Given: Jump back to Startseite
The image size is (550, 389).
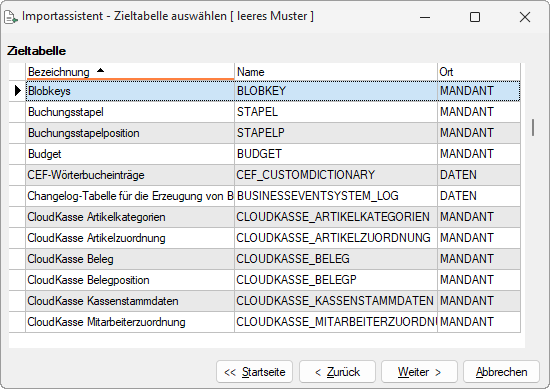Looking at the screenshot, I should coord(255,372).
